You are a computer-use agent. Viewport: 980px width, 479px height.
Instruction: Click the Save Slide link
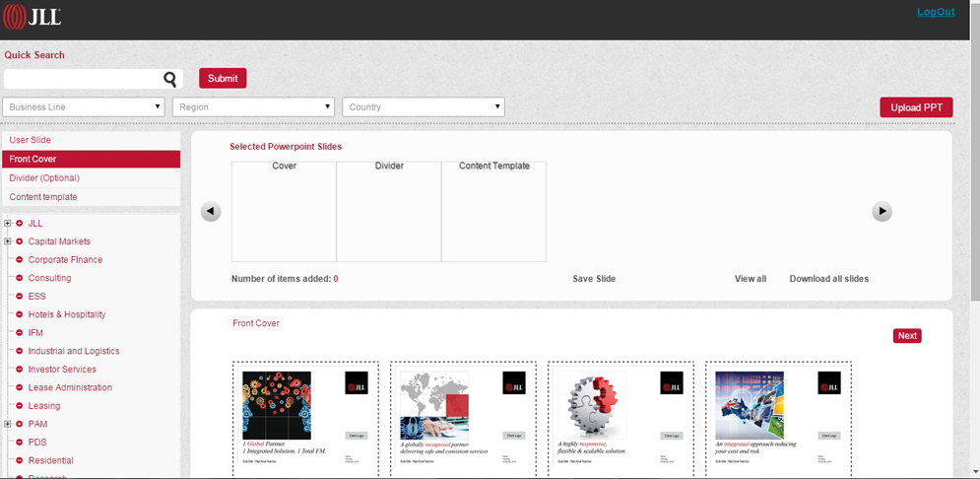594,279
